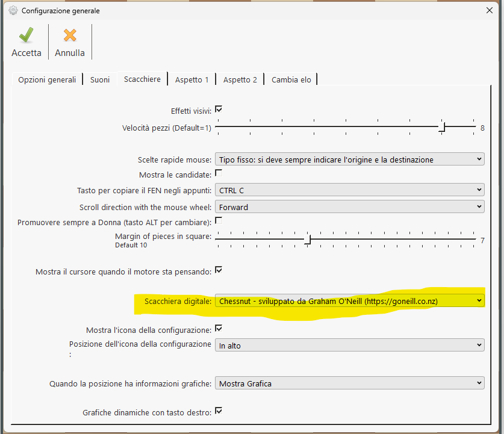The width and height of the screenshot is (504, 434).
Task: Toggle Mostra il cursore quando motore pensa
Action: point(219,270)
